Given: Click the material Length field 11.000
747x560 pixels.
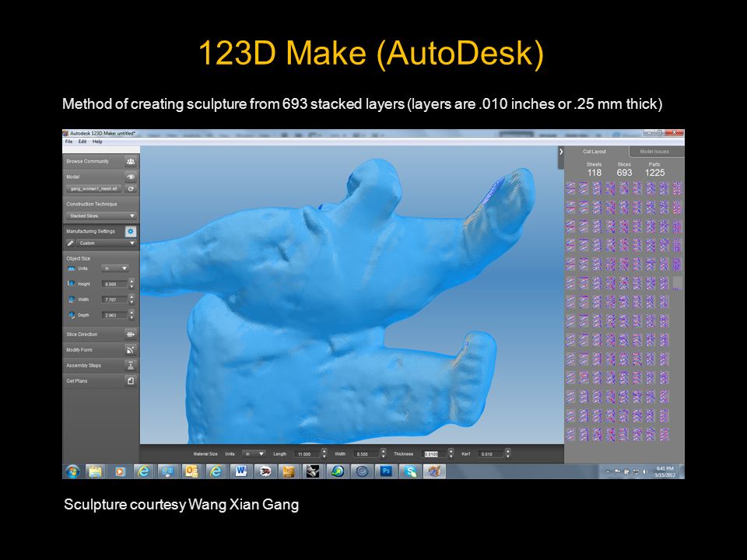Looking at the screenshot, I should [308, 453].
